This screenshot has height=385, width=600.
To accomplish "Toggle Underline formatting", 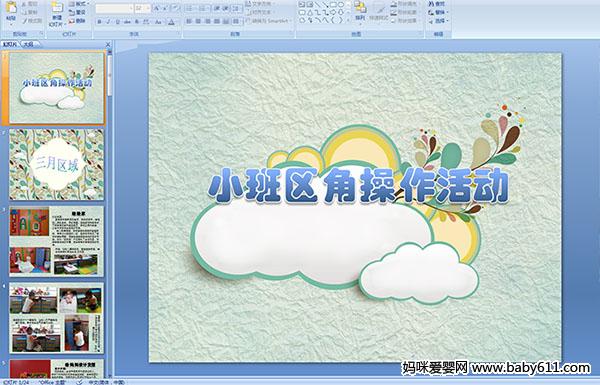I will point(117,22).
